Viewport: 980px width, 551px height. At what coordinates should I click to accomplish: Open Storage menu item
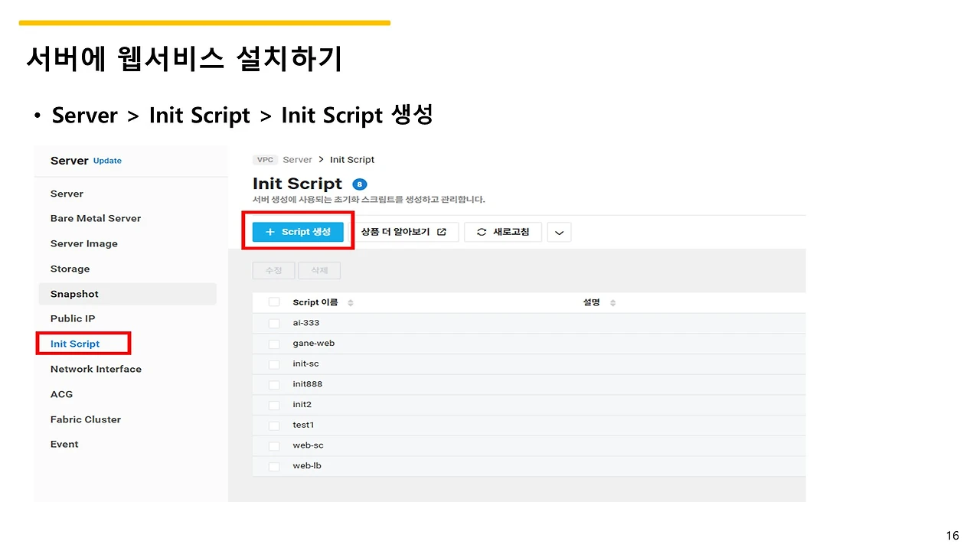coord(70,269)
